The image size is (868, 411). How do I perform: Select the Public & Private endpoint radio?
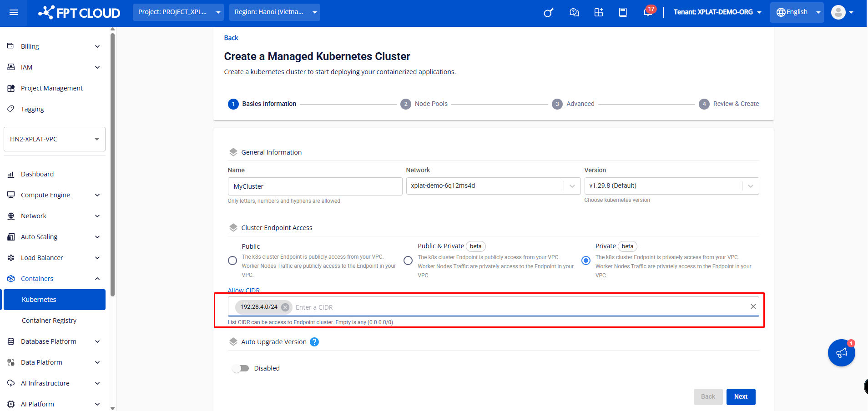tap(408, 261)
